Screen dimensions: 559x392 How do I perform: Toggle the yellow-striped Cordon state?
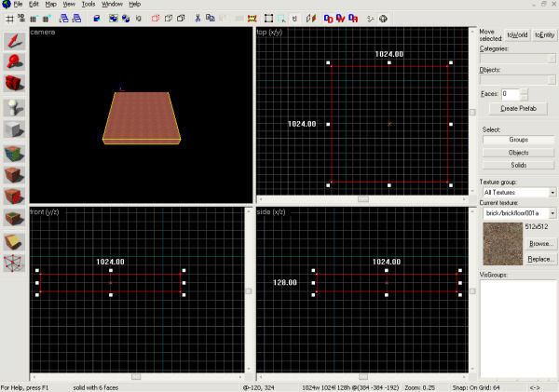[252, 19]
